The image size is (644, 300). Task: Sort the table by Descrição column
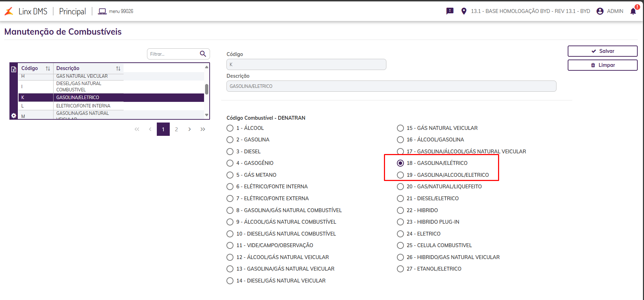coord(118,69)
